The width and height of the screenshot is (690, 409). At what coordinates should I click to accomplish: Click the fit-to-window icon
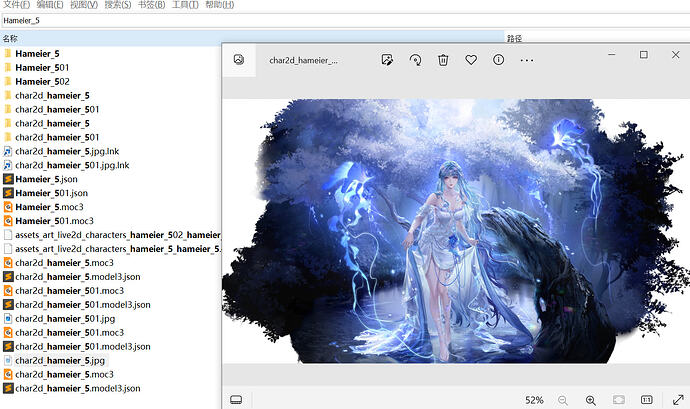(x=619, y=400)
